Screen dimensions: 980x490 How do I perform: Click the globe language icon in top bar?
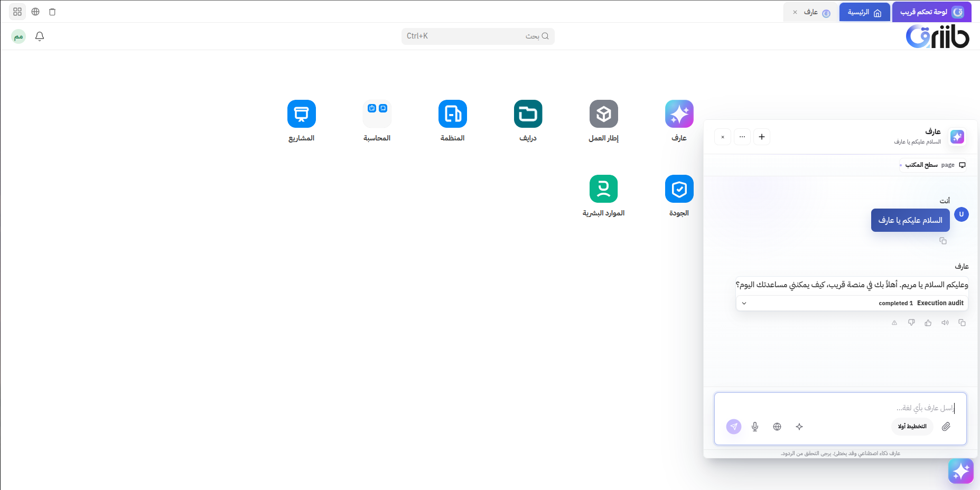(35, 12)
